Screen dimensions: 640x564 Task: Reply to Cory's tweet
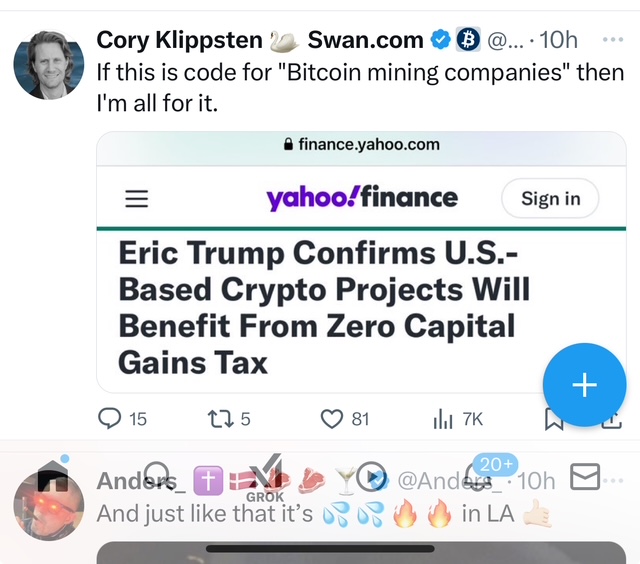[x=110, y=419]
